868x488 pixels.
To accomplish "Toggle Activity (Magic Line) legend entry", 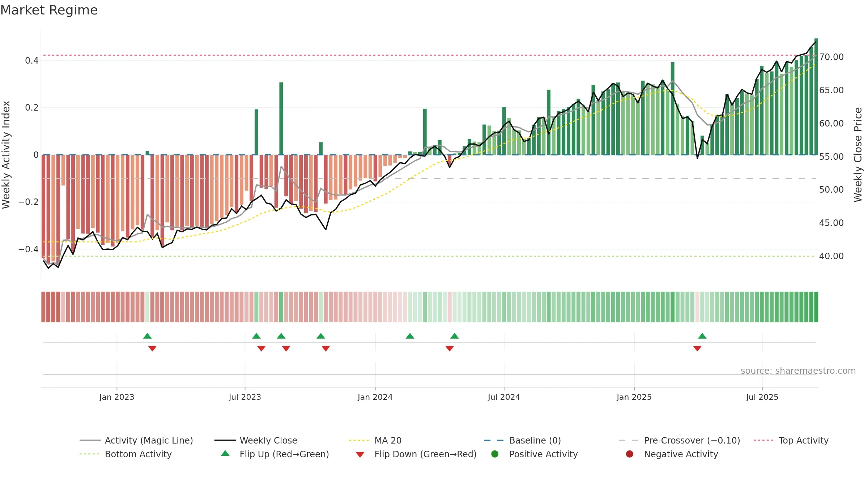I will tap(136, 440).
